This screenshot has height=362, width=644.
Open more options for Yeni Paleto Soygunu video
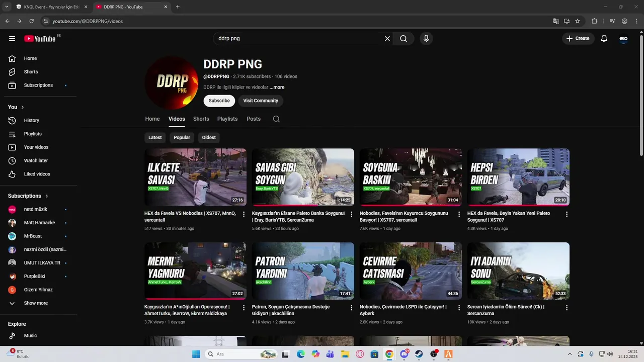point(567,214)
